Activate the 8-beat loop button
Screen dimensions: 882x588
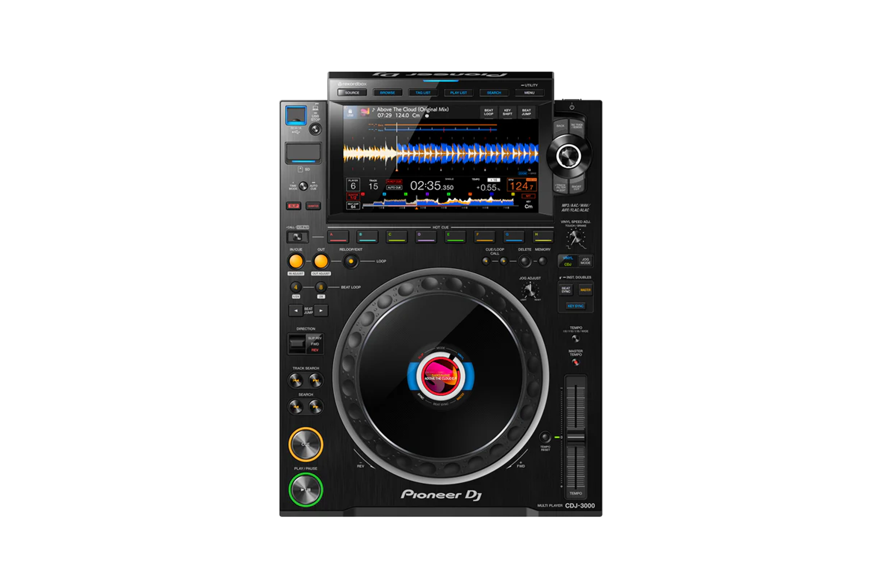pos(321,287)
